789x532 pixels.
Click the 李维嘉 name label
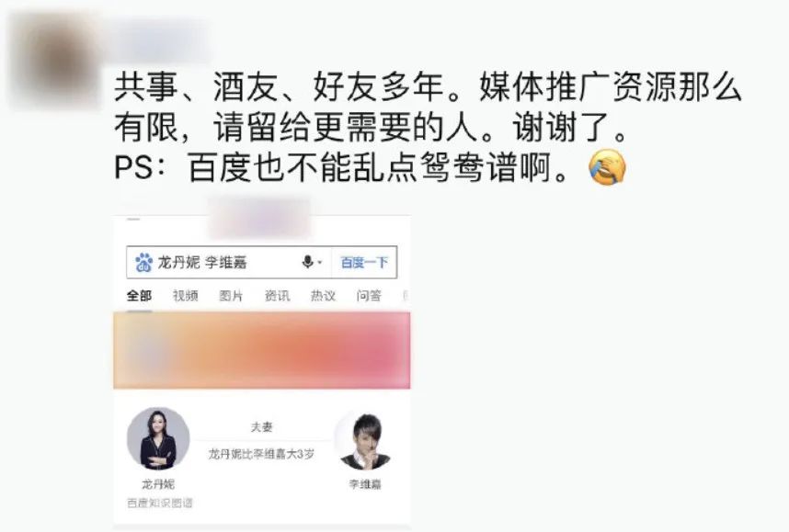click(365, 484)
